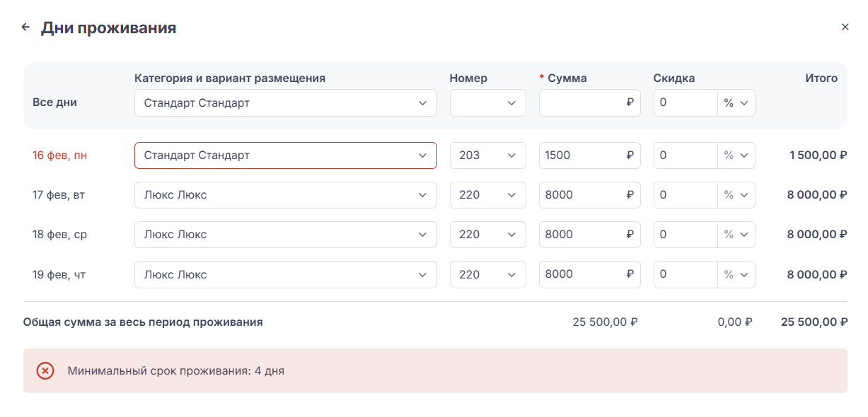Open the Все дни category dropdown
868x417 pixels.
285,103
